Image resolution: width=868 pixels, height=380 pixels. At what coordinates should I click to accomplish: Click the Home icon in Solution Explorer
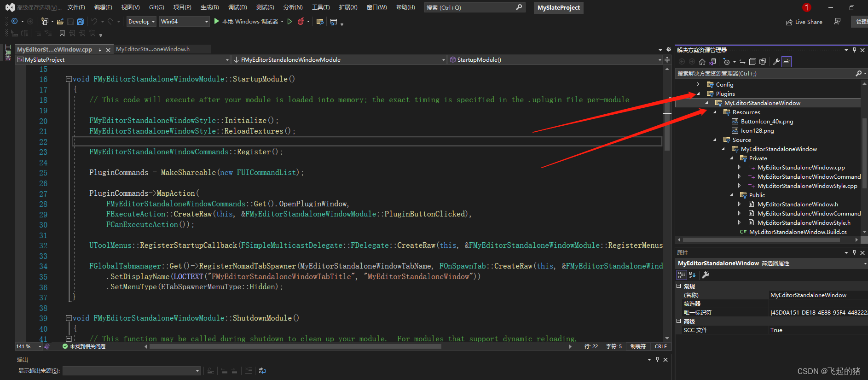[702, 62]
